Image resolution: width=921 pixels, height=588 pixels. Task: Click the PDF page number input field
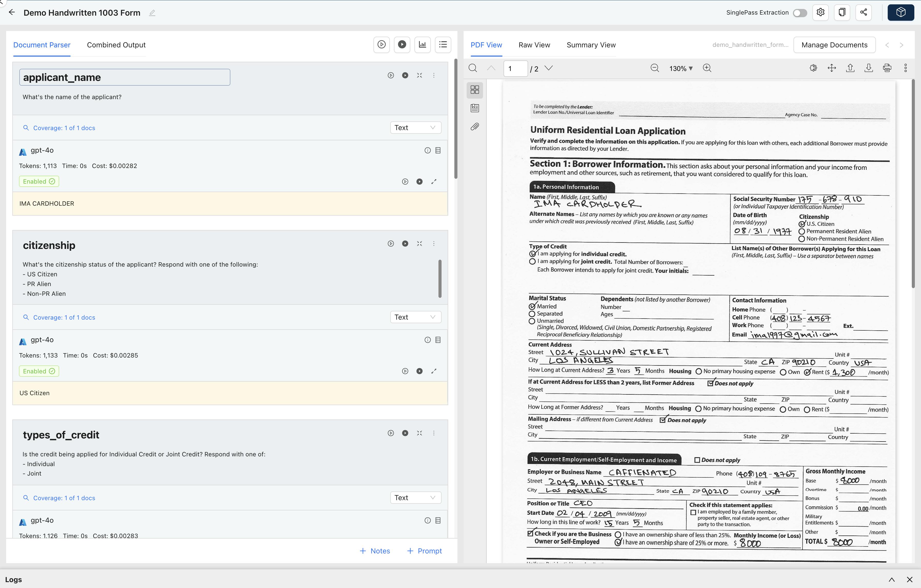[x=515, y=68]
